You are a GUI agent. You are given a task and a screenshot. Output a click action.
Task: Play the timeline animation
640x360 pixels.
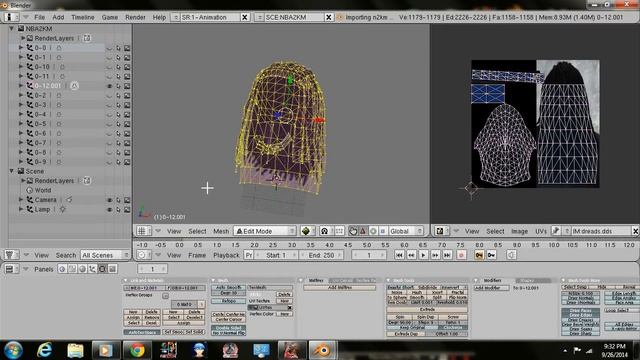pyautogui.click(x=423, y=255)
